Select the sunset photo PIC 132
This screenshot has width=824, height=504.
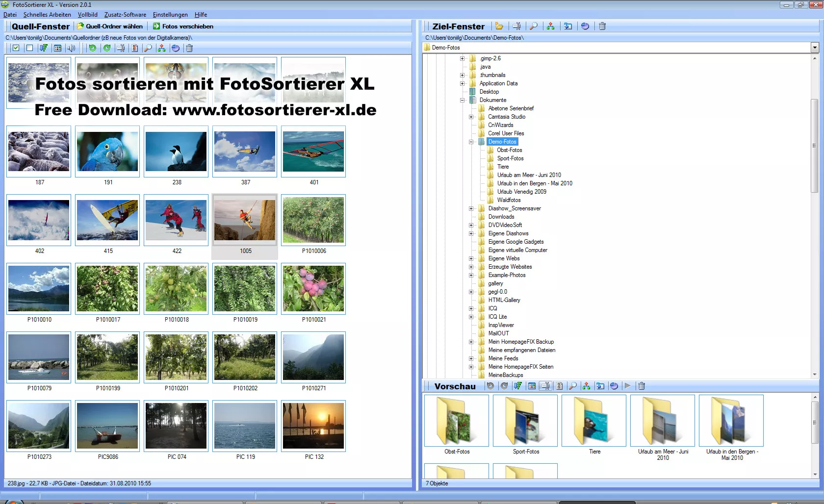[x=313, y=426]
